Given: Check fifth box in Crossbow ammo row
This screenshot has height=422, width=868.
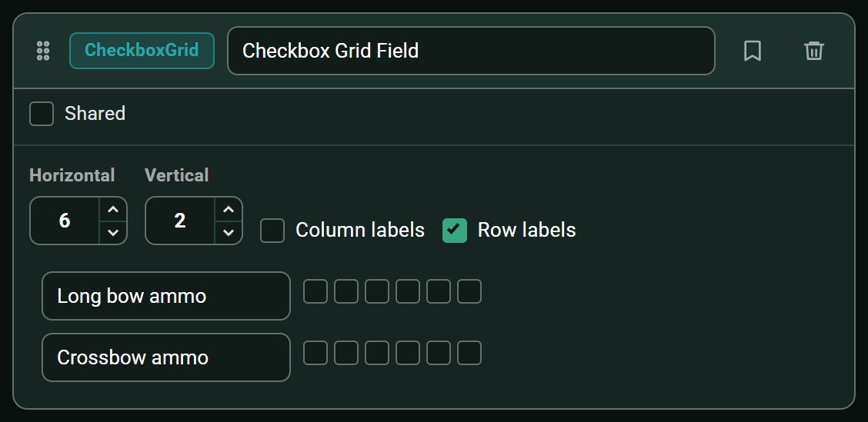Looking at the screenshot, I should (x=439, y=353).
